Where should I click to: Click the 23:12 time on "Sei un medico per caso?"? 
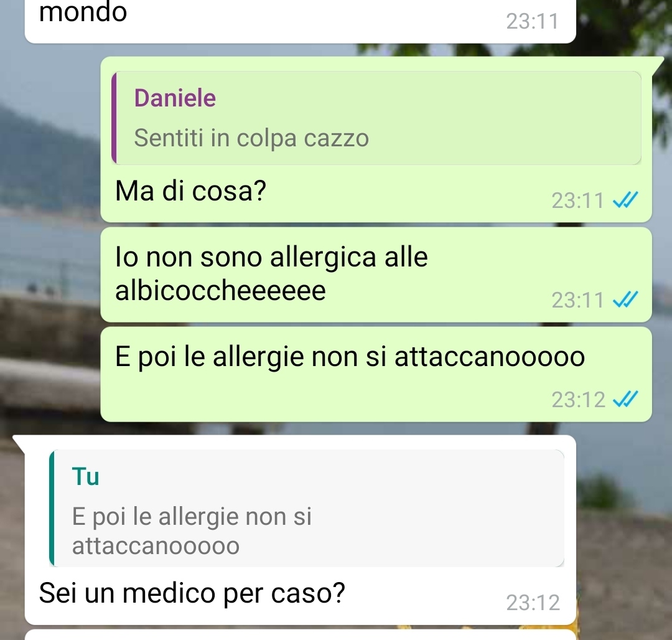point(533,603)
